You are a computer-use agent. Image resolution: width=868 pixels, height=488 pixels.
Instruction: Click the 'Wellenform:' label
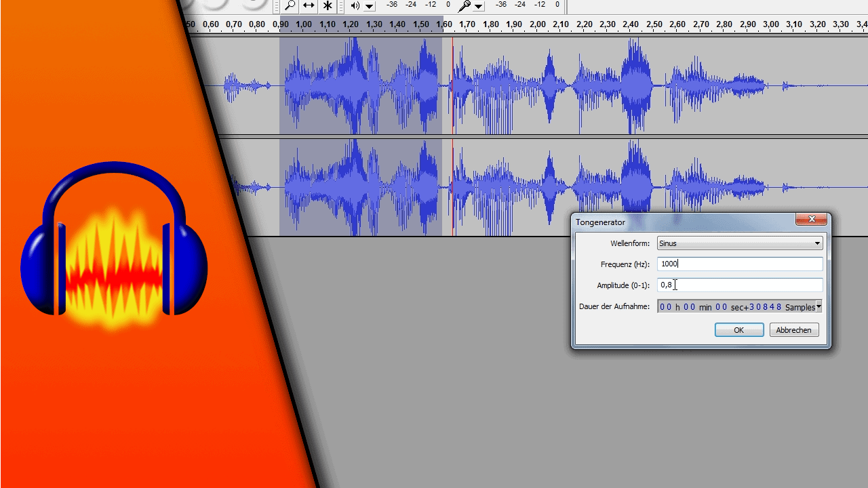click(x=630, y=243)
